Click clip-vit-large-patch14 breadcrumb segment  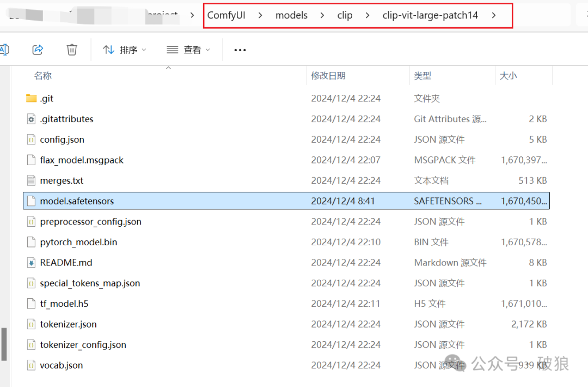pyautogui.click(x=430, y=15)
